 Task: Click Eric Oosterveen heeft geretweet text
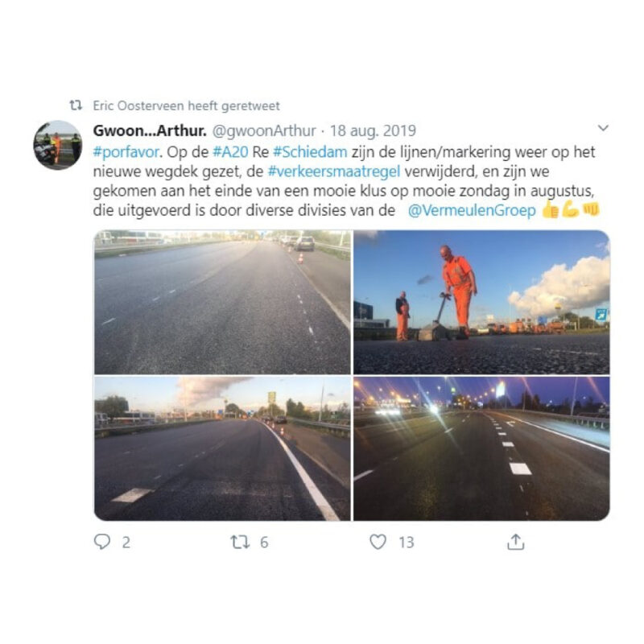186,106
